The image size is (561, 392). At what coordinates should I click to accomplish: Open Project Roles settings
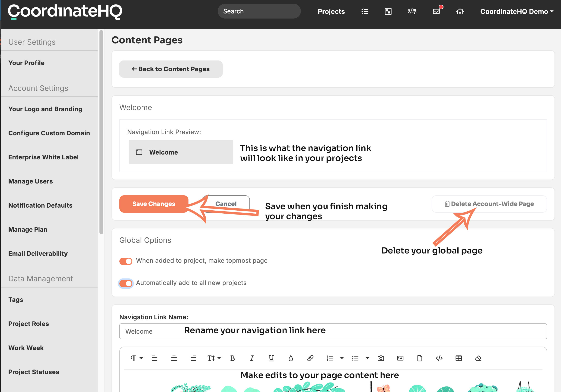(29, 324)
